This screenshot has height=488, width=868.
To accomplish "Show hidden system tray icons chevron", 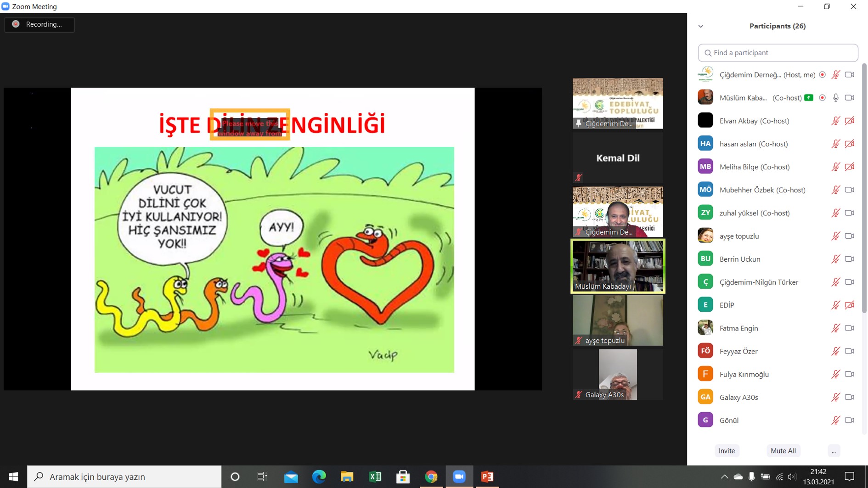I will (724, 477).
